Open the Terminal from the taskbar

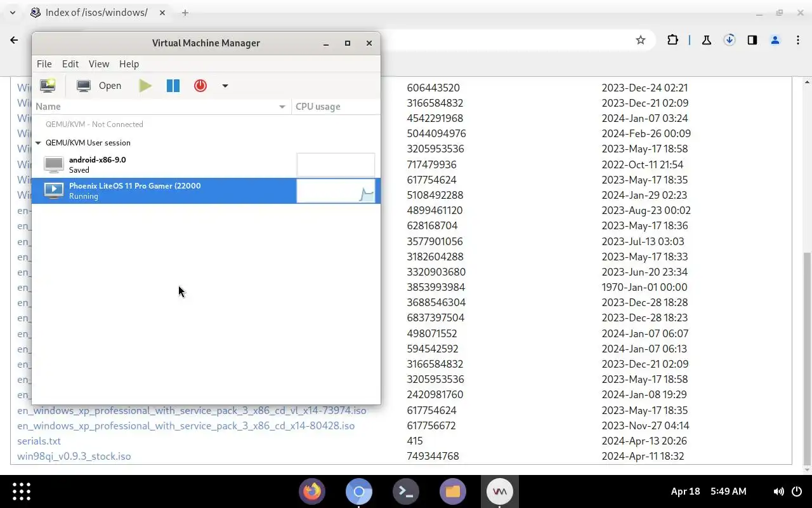tap(405, 491)
